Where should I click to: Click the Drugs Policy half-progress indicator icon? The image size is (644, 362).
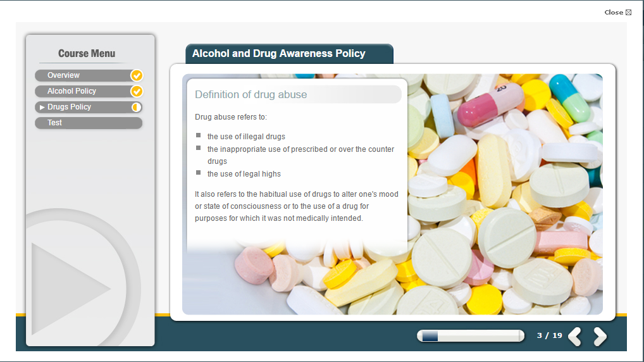137,107
